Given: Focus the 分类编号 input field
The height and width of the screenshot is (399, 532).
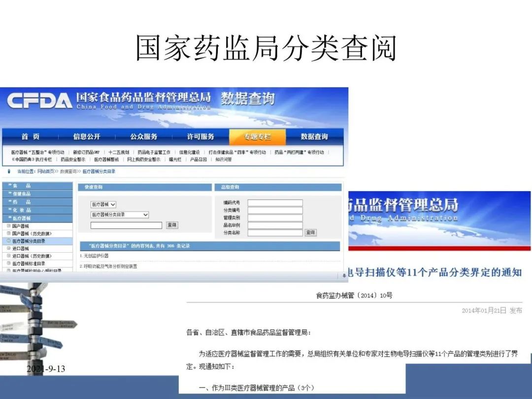Looking at the screenshot, I should point(275,210).
